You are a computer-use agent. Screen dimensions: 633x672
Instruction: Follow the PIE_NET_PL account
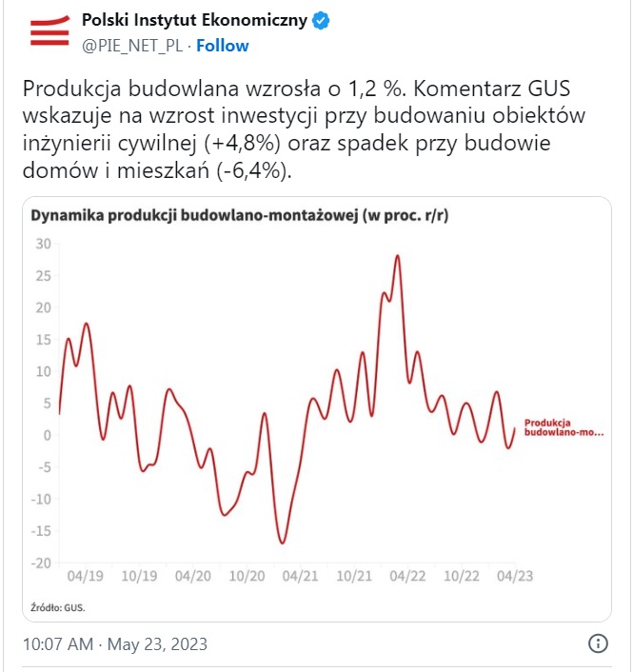point(223,46)
